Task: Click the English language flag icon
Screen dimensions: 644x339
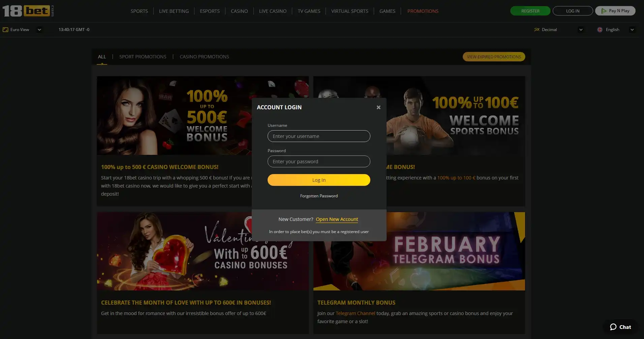Action: click(x=600, y=30)
